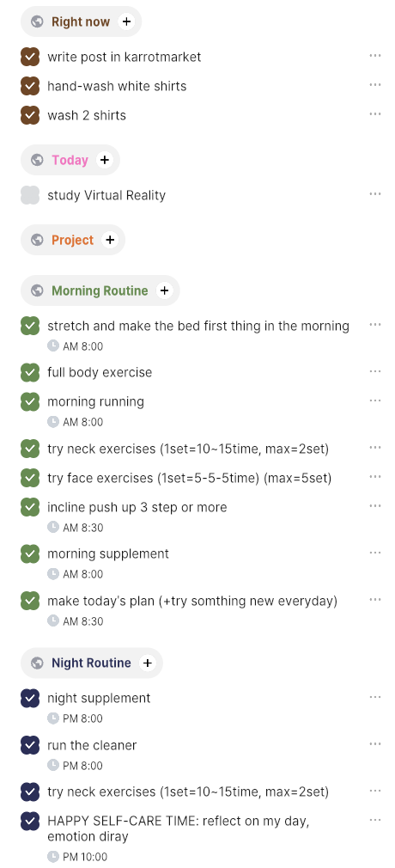Click globe icon on Night Routine header
Screen dimensions: 395x868
pyautogui.click(x=37, y=663)
